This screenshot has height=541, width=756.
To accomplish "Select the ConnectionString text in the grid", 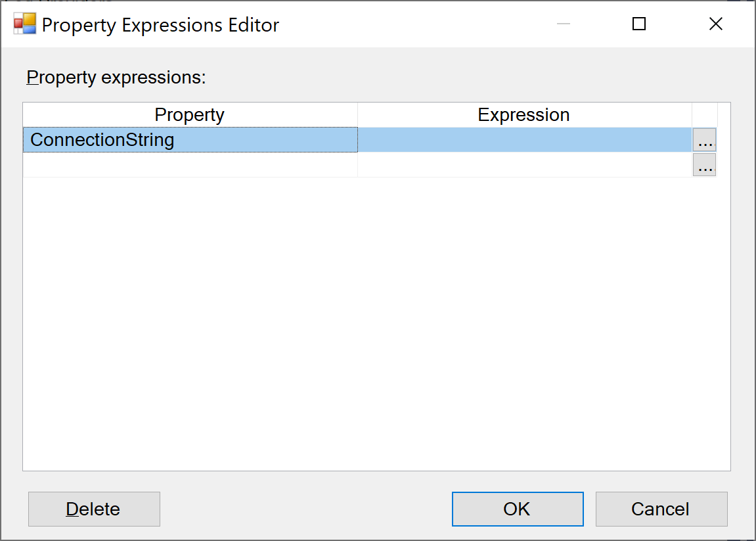I will pyautogui.click(x=102, y=139).
